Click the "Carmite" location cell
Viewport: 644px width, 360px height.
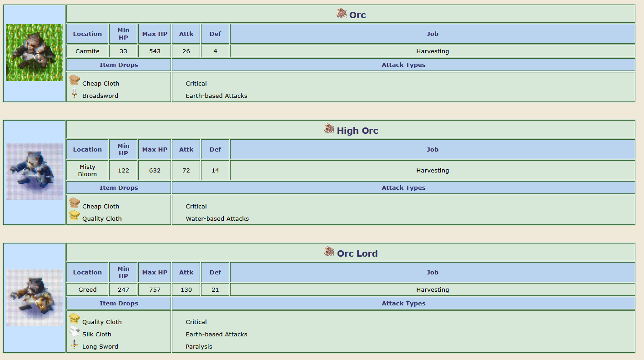point(87,51)
